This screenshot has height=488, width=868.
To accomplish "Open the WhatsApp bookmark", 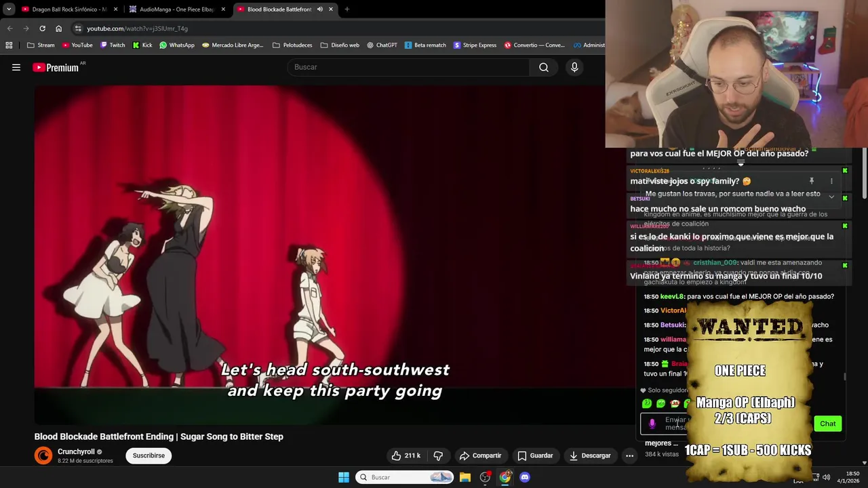I will click(177, 45).
